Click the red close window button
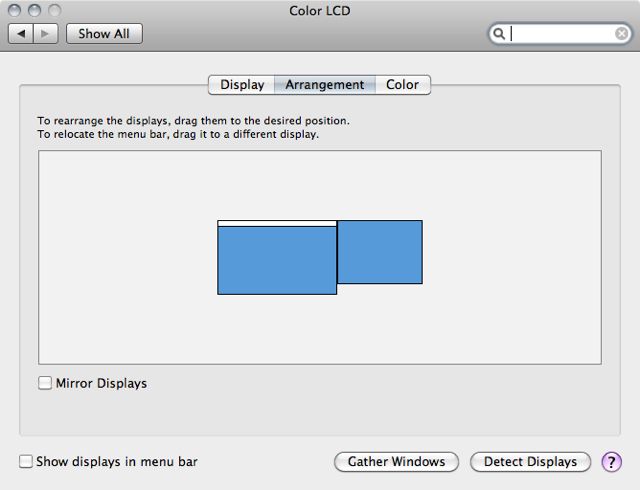The height and width of the screenshot is (490, 640). [14, 10]
